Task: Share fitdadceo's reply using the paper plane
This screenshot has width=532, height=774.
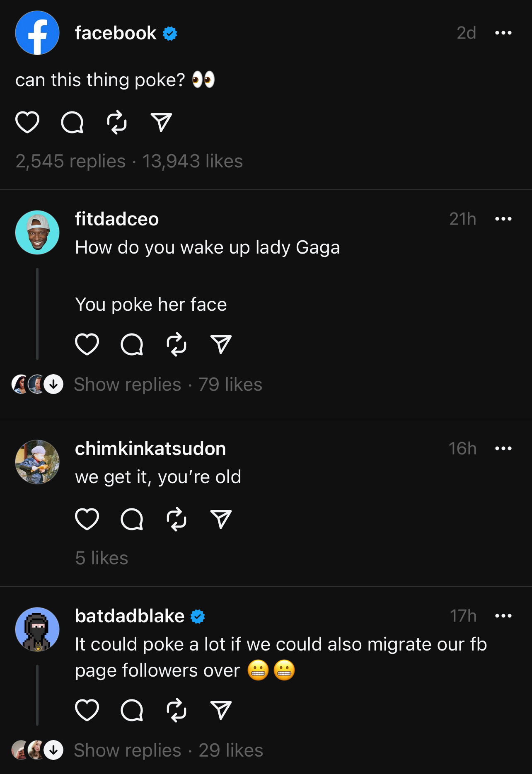Action: point(221,344)
